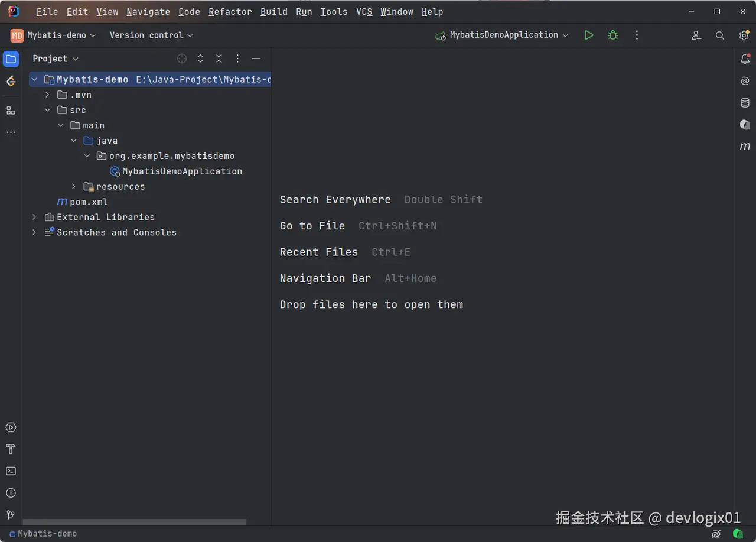Open the Run menu

pyautogui.click(x=304, y=12)
